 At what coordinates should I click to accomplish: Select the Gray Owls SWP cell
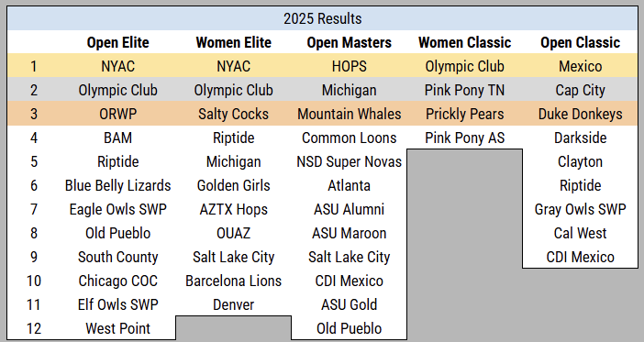pos(581,209)
